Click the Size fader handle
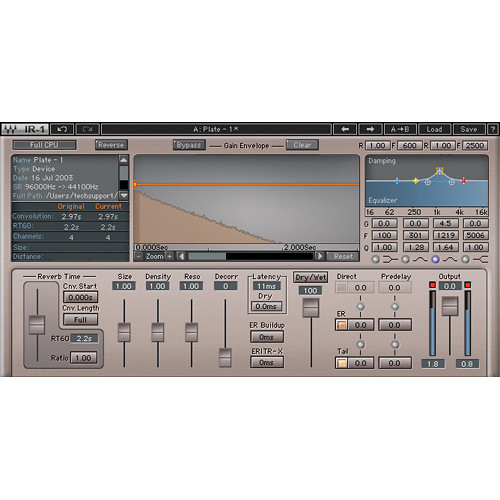500x500 pixels. (124, 332)
